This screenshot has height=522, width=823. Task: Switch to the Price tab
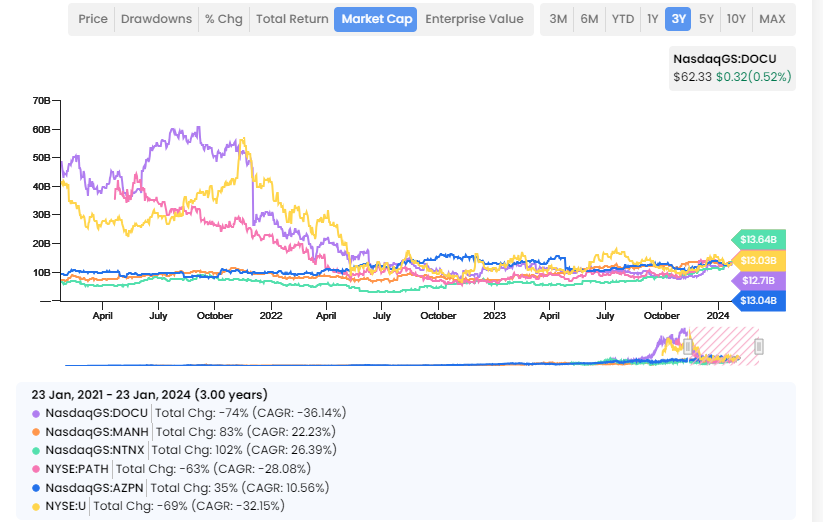(x=93, y=19)
